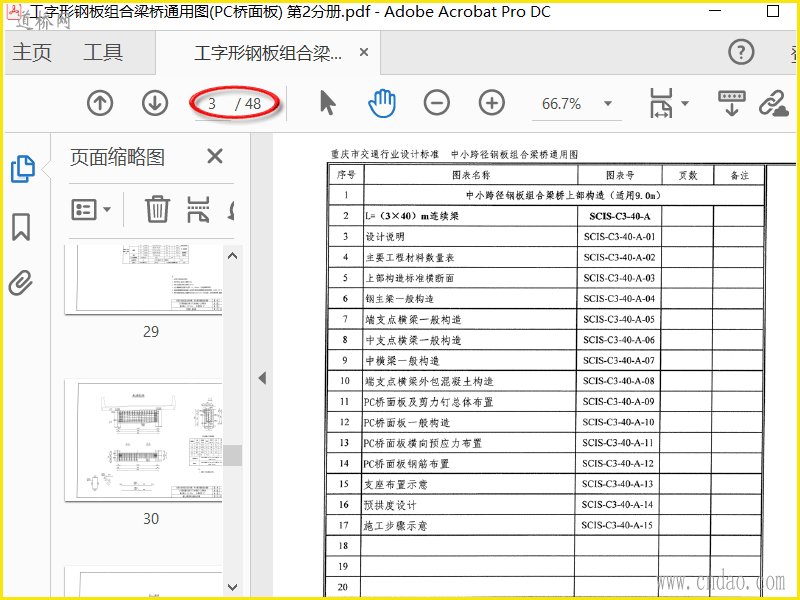This screenshot has height=600, width=800.
Task: Click the share link cloud icon
Action: point(773,103)
